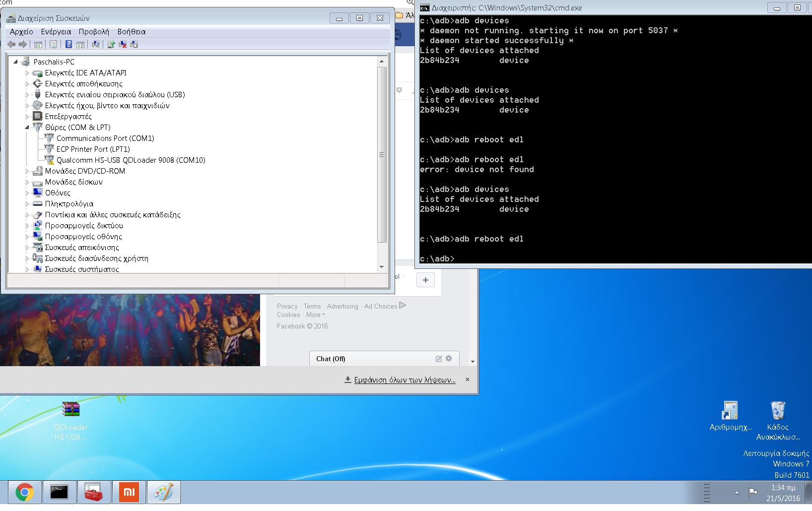Open the Ενέργεια menu
812x511 pixels.
tap(56, 32)
